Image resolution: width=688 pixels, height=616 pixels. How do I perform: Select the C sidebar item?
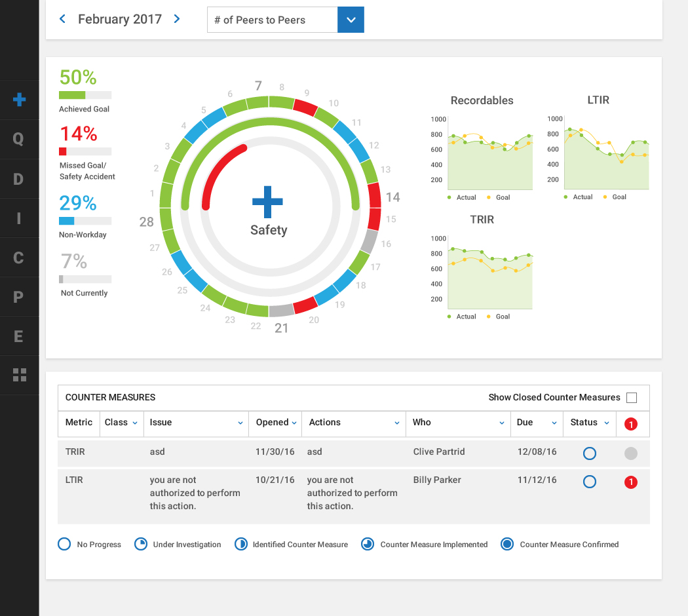coord(19,258)
